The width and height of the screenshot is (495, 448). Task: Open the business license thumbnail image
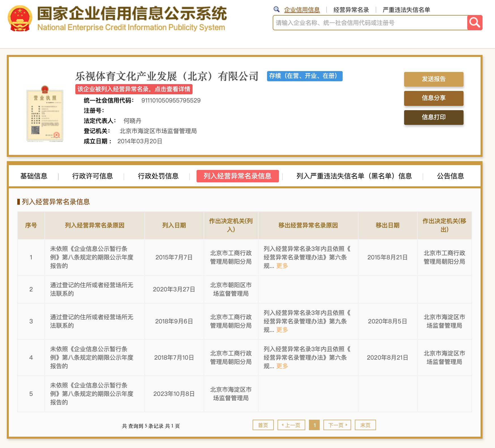tap(45, 113)
